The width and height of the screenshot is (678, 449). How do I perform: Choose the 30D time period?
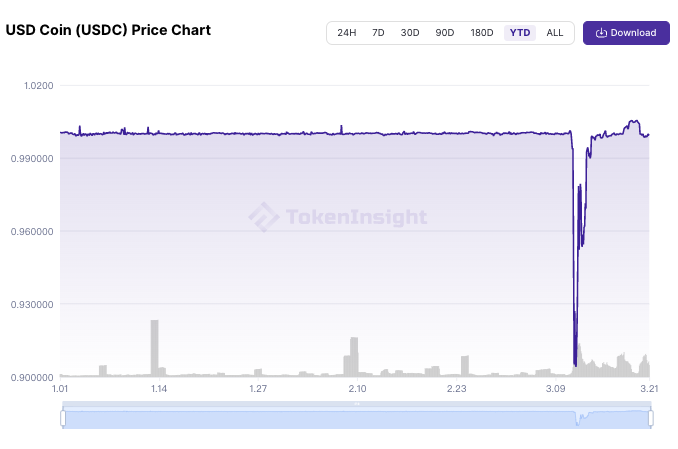[x=410, y=33]
